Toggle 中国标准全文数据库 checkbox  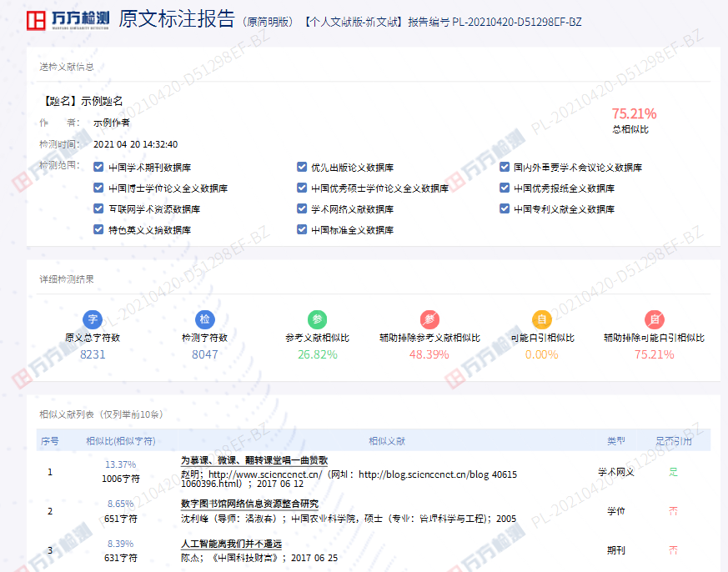click(x=302, y=229)
